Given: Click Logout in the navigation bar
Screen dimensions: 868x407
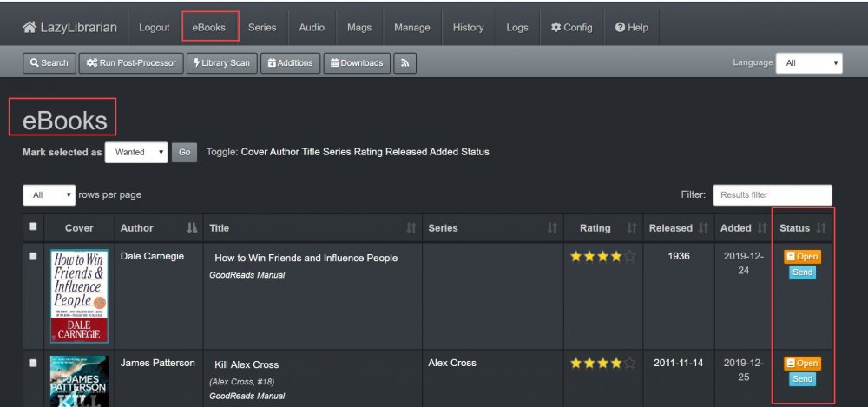Looking at the screenshot, I should tap(155, 27).
